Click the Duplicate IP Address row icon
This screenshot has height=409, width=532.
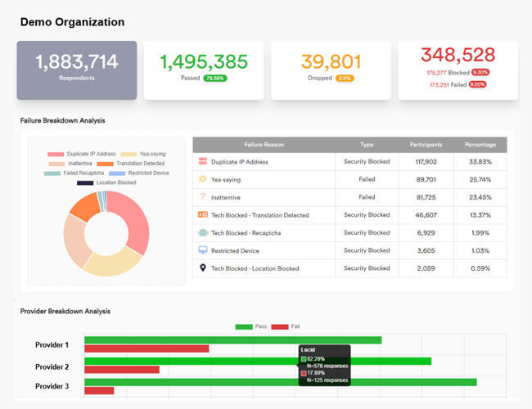click(x=203, y=162)
